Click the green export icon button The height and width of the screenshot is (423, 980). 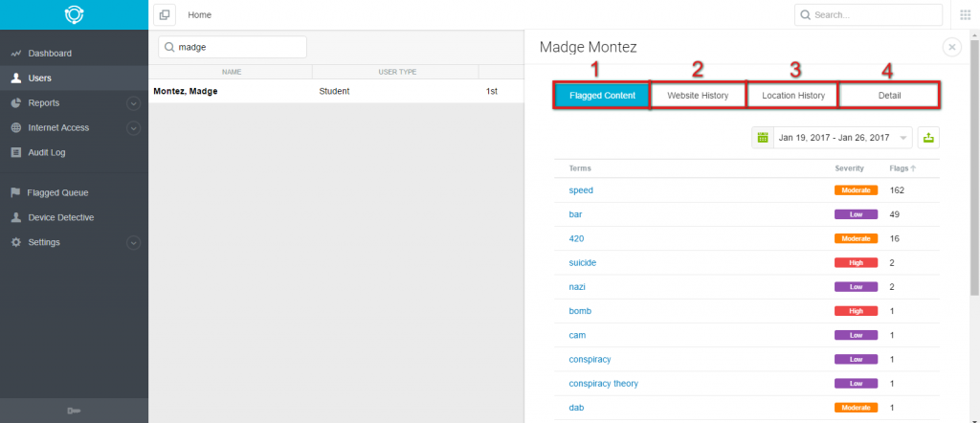928,138
